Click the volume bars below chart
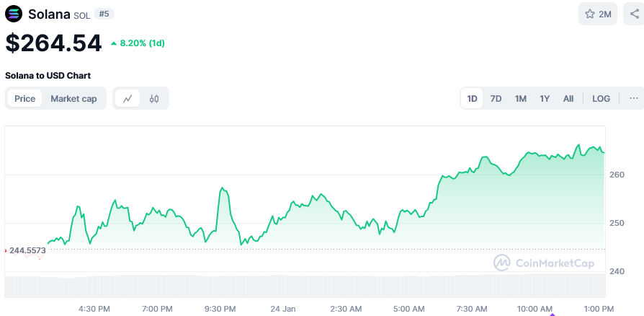 [305, 286]
